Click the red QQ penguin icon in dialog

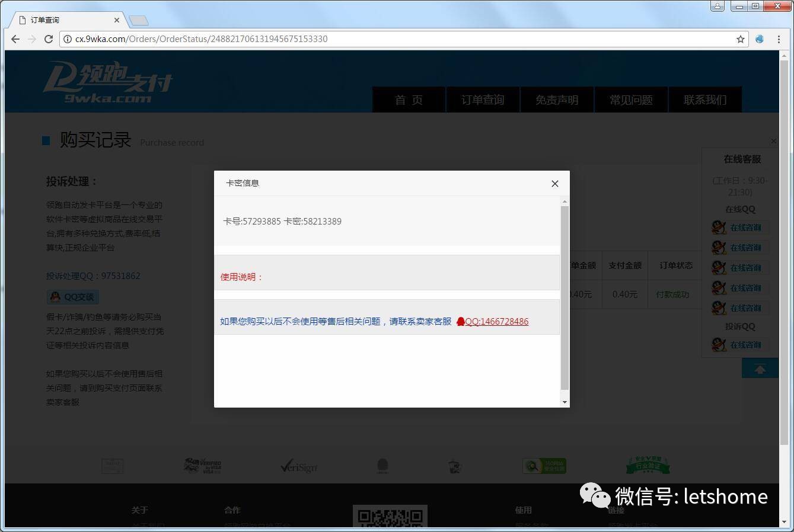coord(461,322)
